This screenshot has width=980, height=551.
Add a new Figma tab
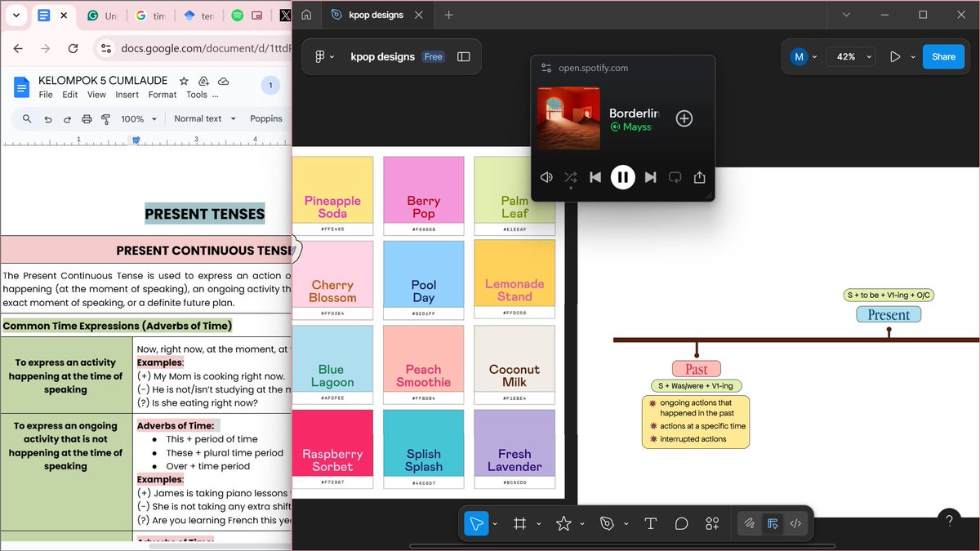pos(449,15)
